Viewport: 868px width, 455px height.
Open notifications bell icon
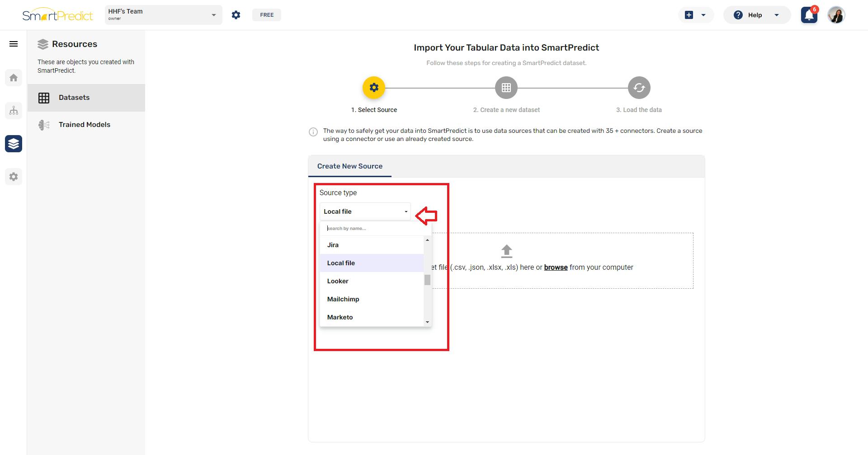click(x=809, y=15)
